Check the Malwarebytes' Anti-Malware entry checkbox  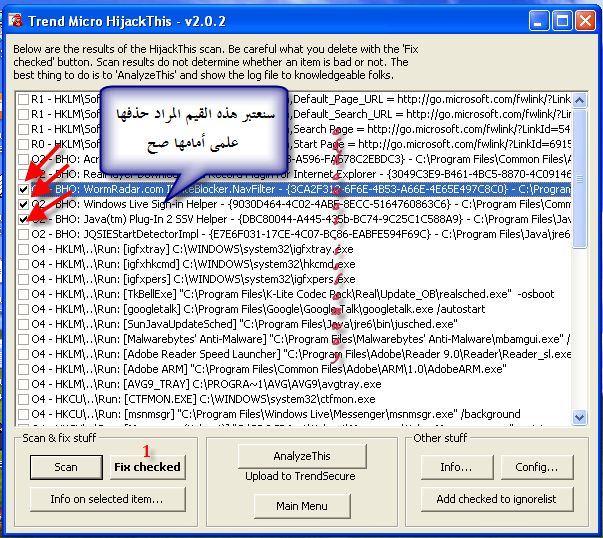(23, 339)
